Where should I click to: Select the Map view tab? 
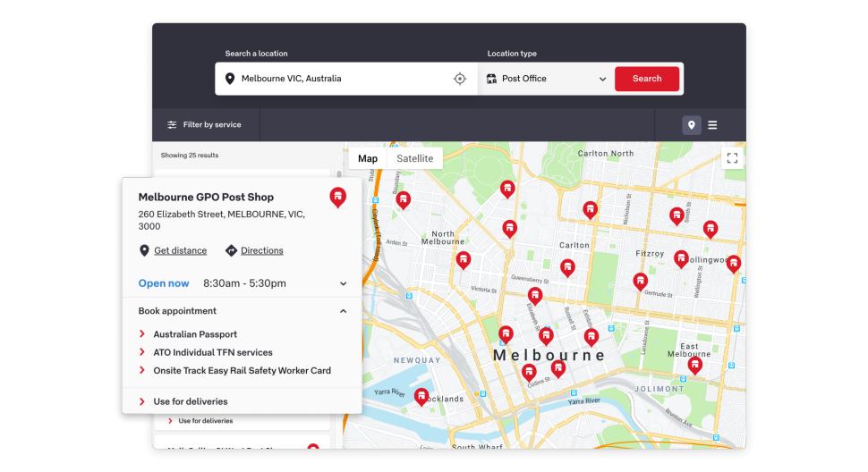pyautogui.click(x=368, y=158)
